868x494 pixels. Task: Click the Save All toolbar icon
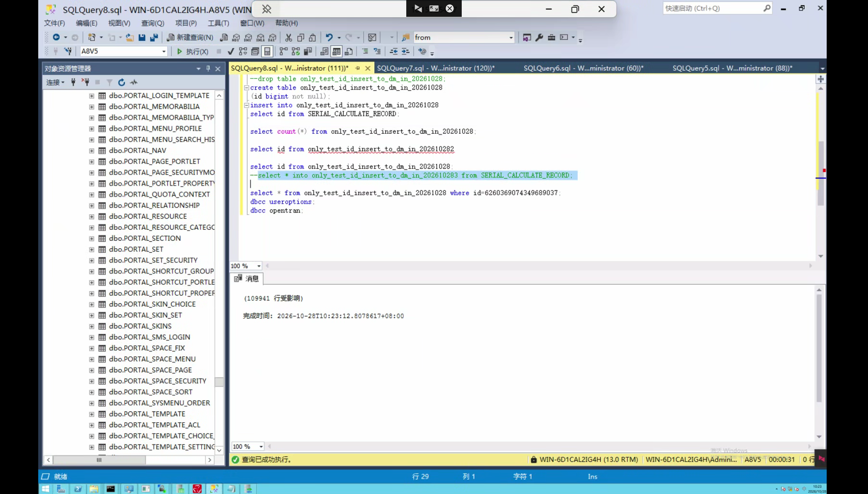click(x=154, y=37)
